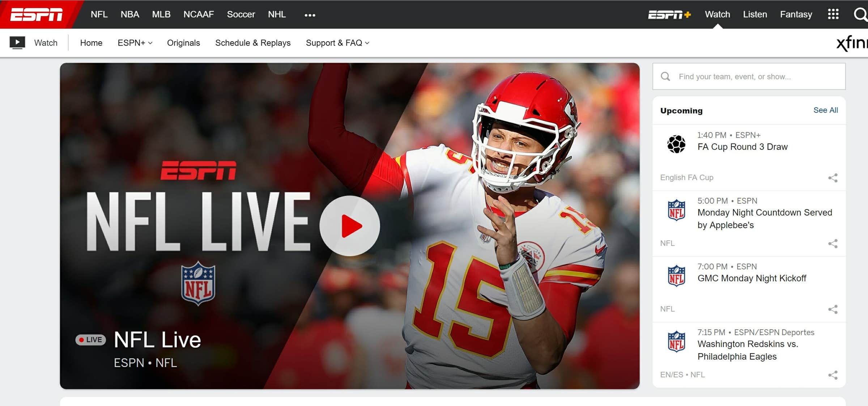Click the magnifier icon in the search box
The height and width of the screenshot is (406, 868).
pos(665,77)
